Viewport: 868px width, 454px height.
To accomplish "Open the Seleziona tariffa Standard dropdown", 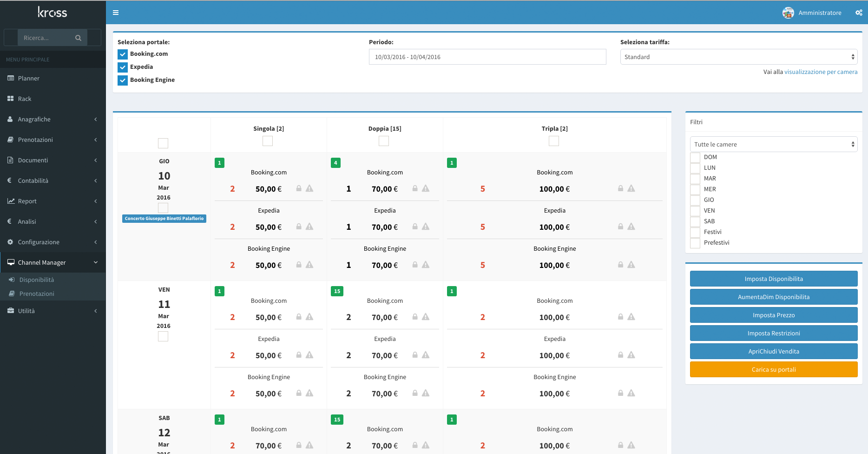I will [739, 57].
